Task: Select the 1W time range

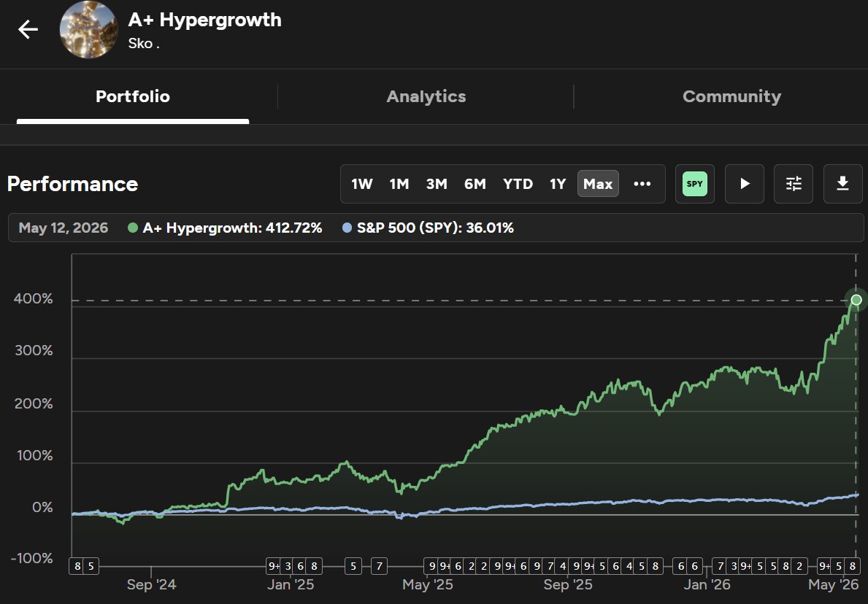Action: (x=362, y=184)
